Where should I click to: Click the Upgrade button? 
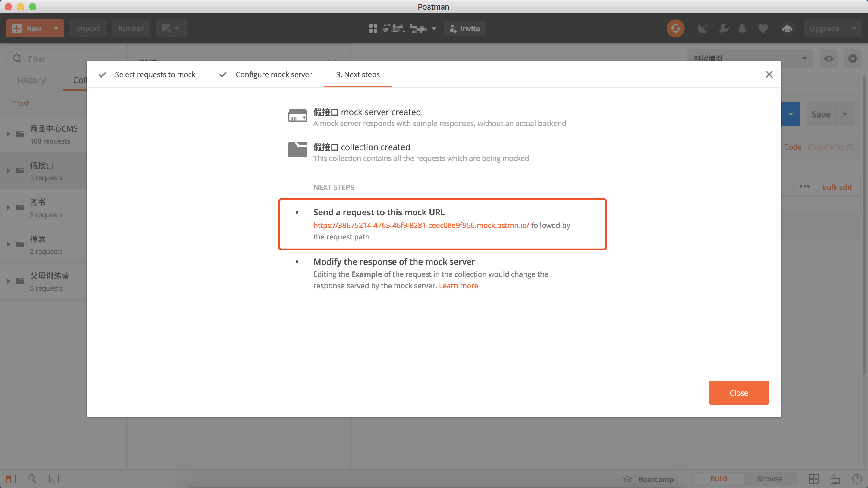tap(825, 29)
